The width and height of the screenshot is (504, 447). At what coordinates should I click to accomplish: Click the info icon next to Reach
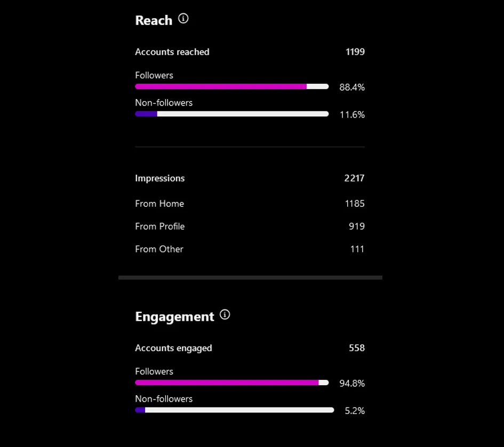(183, 19)
